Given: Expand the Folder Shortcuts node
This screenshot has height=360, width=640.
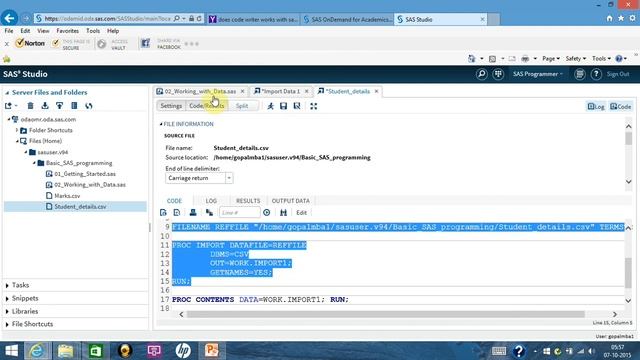Looking at the screenshot, I should [x=17, y=130].
